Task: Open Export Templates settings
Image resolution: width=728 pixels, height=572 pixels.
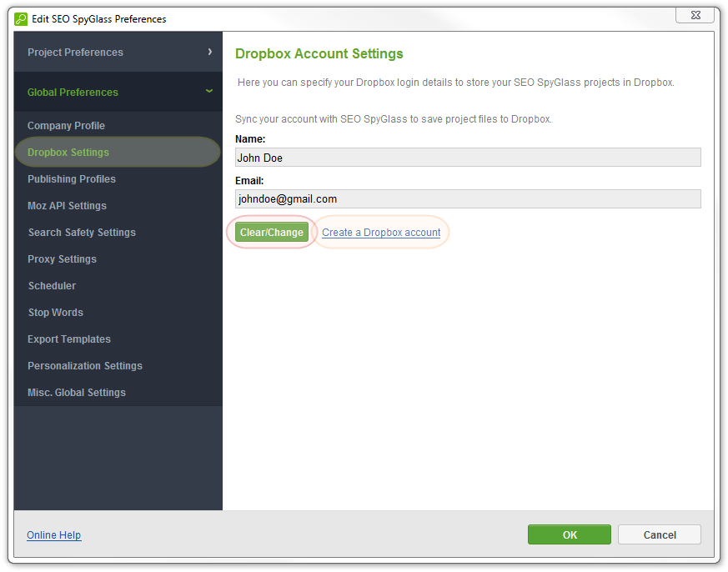Action: click(69, 339)
